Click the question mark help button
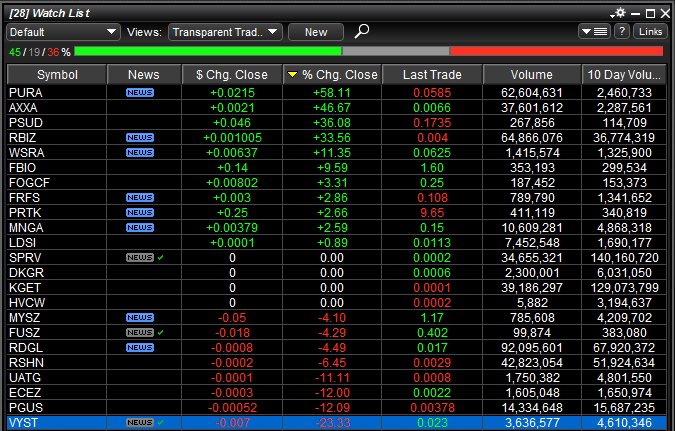The height and width of the screenshot is (431, 675). point(622,31)
